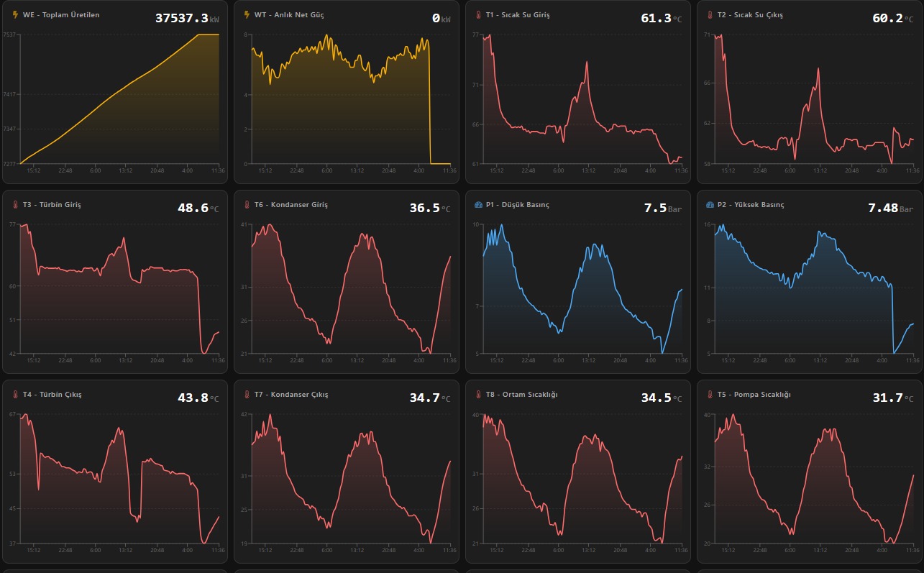Click the "WT - Anlık Net Güç" title
The width and height of the screenshot is (924, 573).
click(x=289, y=15)
